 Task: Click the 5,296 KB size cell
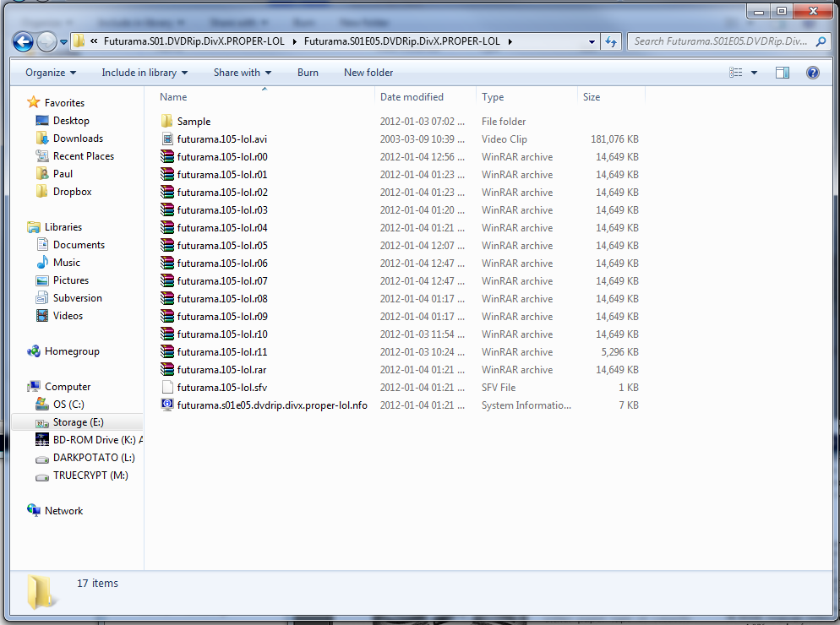pos(619,352)
